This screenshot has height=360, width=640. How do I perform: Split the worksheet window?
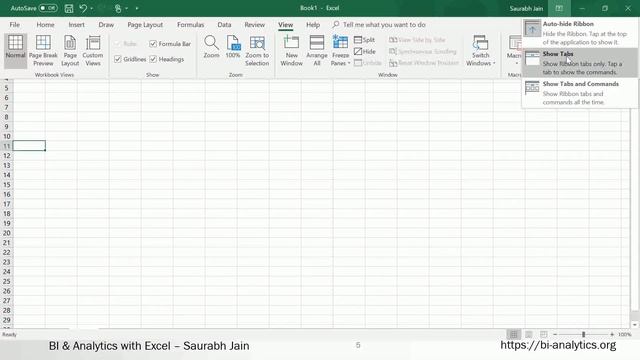364,40
